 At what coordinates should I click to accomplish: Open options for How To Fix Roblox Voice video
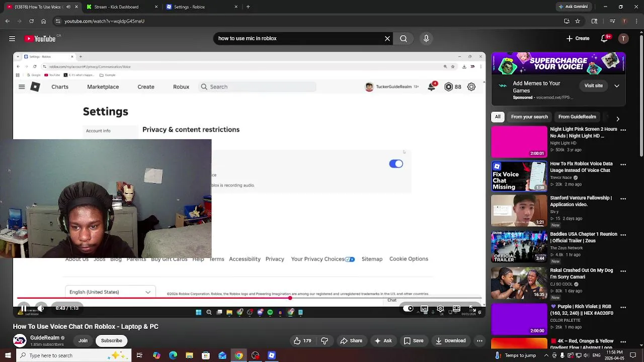(x=623, y=164)
